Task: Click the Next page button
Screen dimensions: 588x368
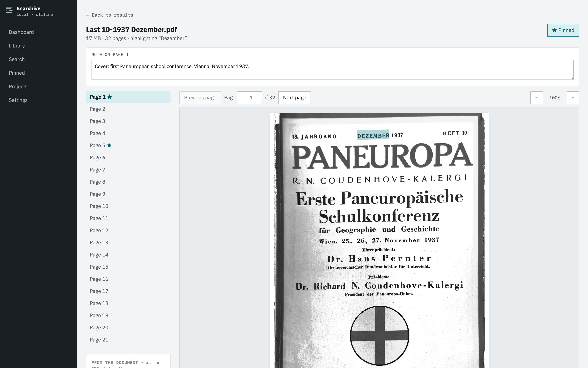Action: pos(294,98)
